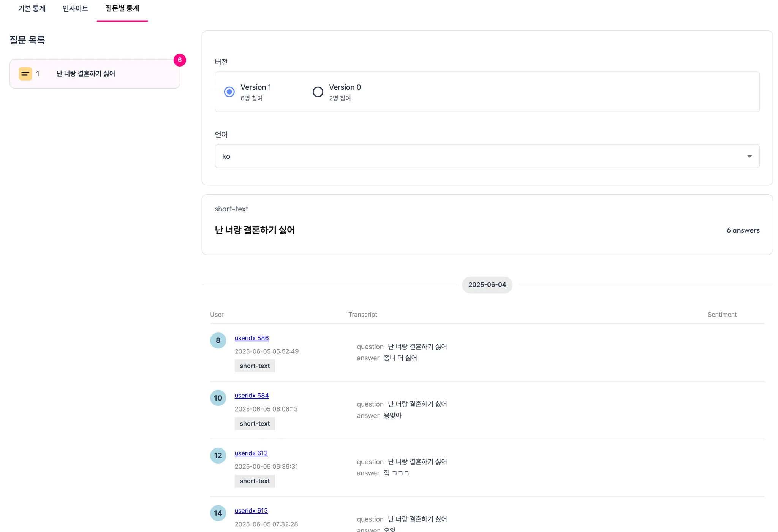Click avatar circle numbered 10
This screenshot has height=532, width=778.
[218, 398]
